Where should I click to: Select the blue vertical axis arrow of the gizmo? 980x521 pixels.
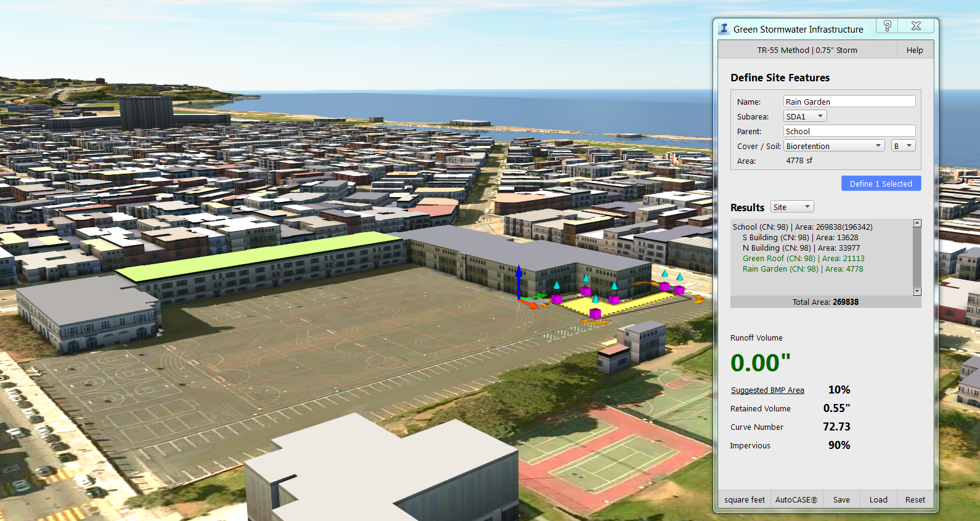tap(519, 281)
